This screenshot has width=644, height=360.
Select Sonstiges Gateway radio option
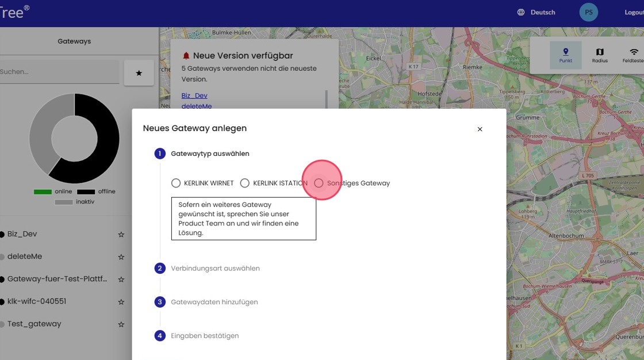tap(319, 183)
